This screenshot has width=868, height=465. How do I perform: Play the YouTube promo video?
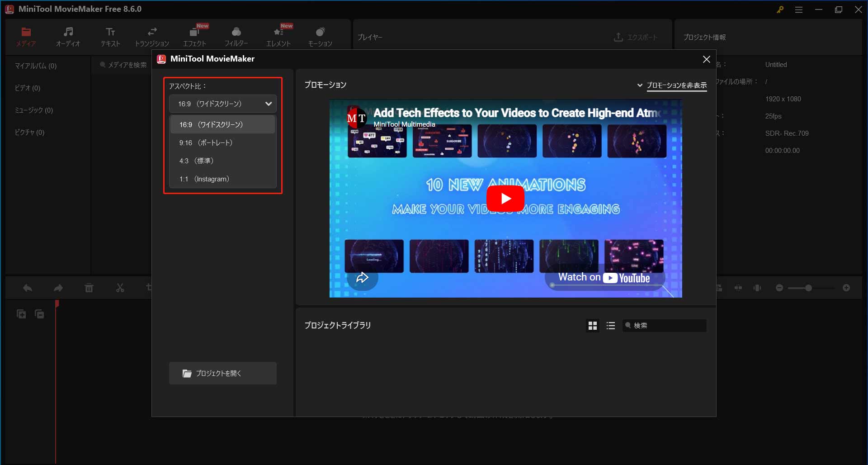pyautogui.click(x=505, y=198)
